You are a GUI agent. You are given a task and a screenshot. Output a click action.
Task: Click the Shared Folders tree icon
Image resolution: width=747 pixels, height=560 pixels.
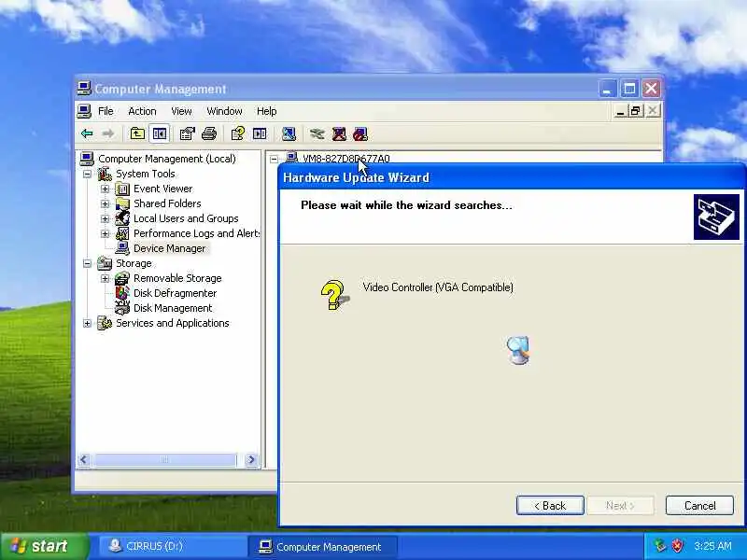122,203
